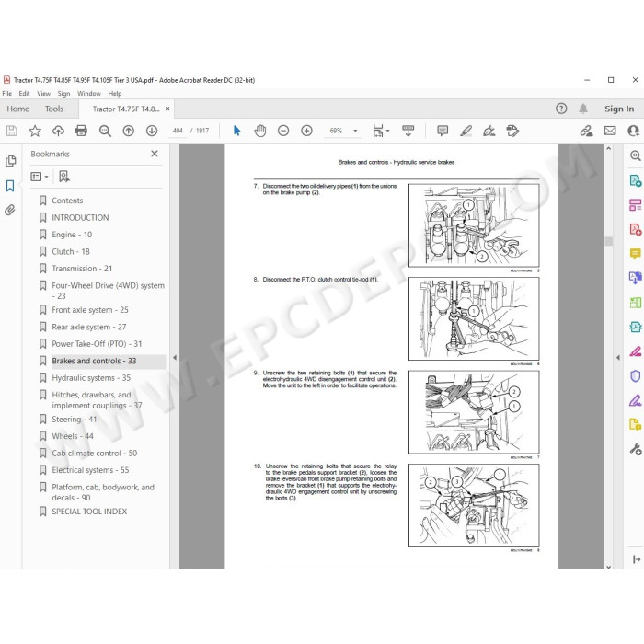Open the Window menu
The width and height of the screenshot is (644, 644).
click(89, 94)
